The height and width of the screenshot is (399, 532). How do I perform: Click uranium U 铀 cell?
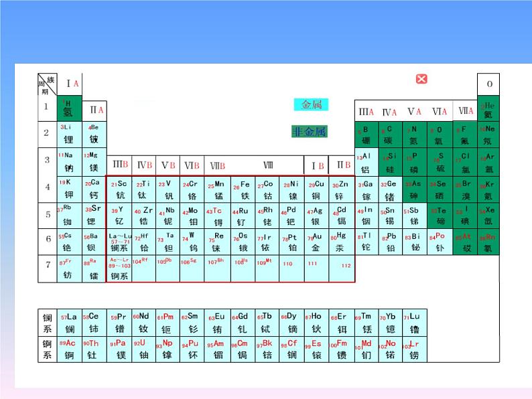coord(143,349)
